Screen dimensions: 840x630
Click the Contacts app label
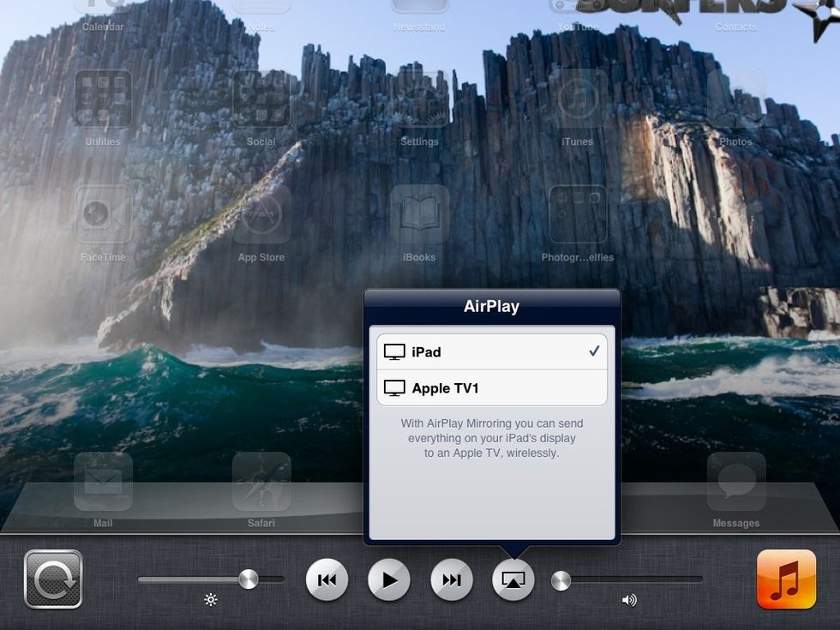coord(736,27)
